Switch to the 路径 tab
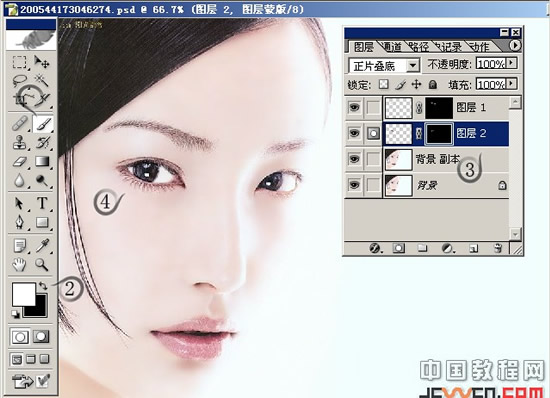This screenshot has height=398, width=550. [x=419, y=47]
